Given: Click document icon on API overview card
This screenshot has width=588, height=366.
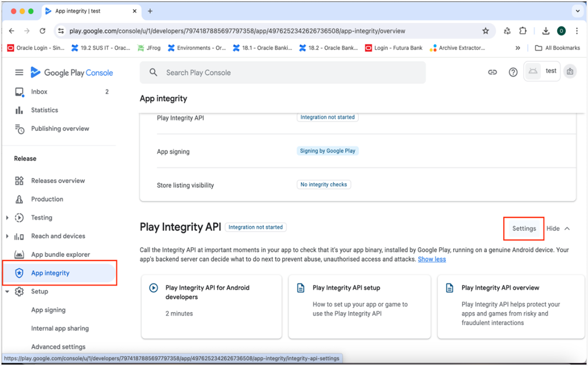Looking at the screenshot, I should (449, 288).
